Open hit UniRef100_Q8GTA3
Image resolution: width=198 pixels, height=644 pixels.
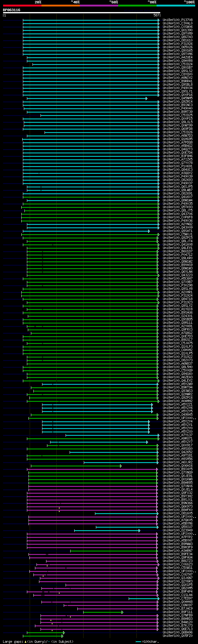[178, 37]
